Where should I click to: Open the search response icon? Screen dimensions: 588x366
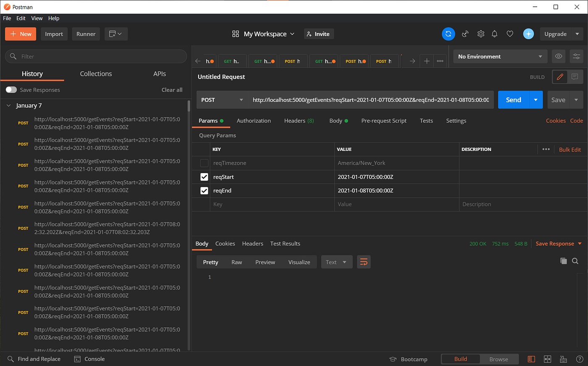[575, 261]
